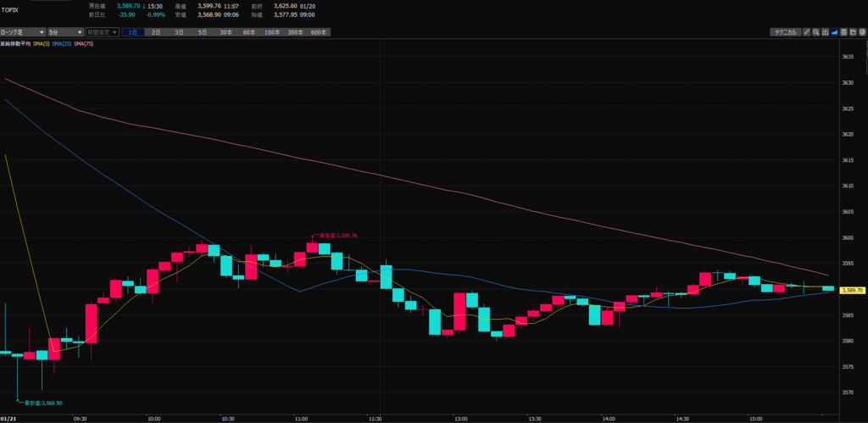Click the 出 icon in chart toolbar
The height and width of the screenshot is (423, 868).
click(825, 31)
